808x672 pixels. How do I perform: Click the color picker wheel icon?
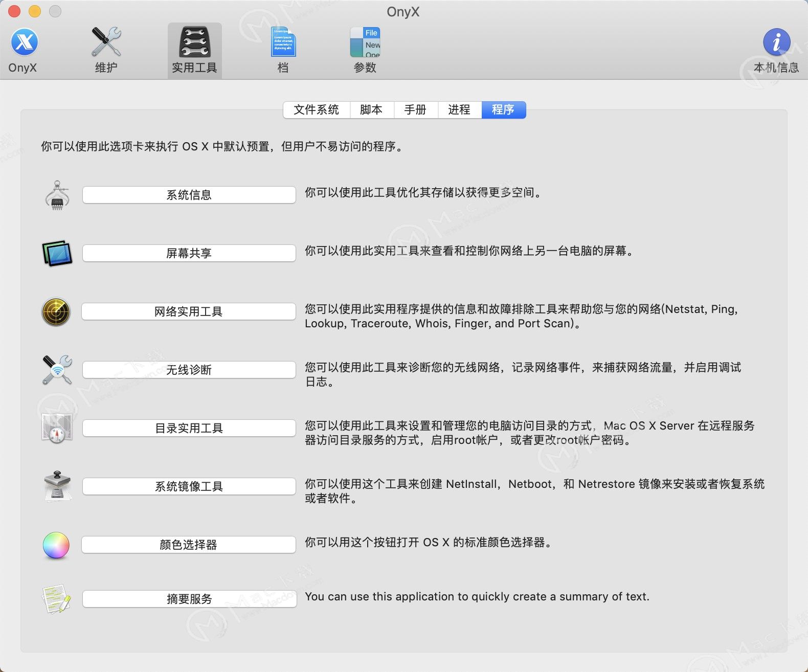[56, 545]
